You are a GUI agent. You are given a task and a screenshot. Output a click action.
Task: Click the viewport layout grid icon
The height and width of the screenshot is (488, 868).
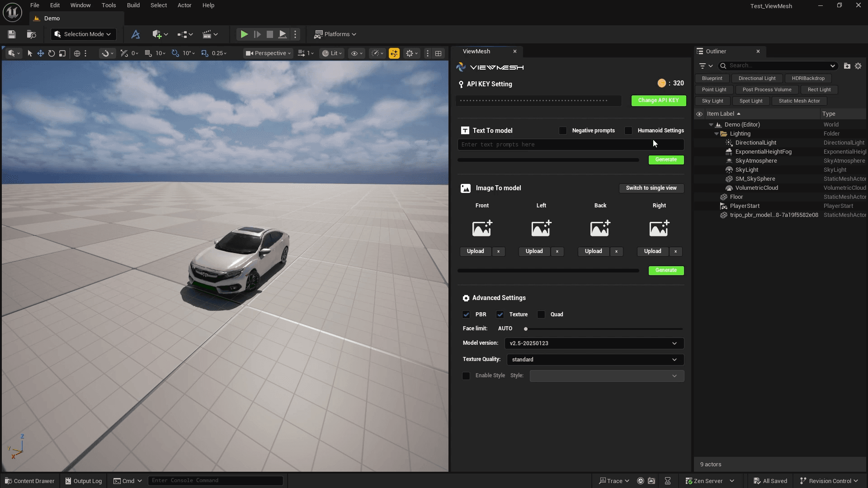pyautogui.click(x=438, y=53)
